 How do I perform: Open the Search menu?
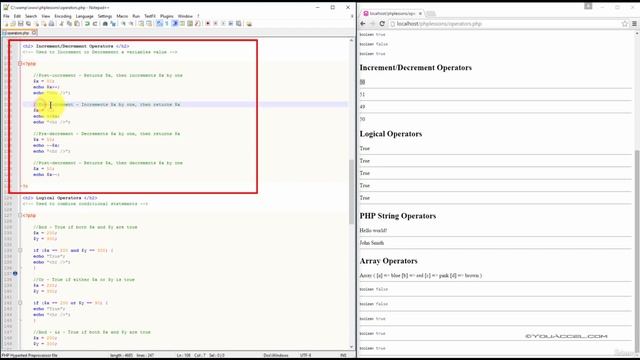(x=31, y=16)
